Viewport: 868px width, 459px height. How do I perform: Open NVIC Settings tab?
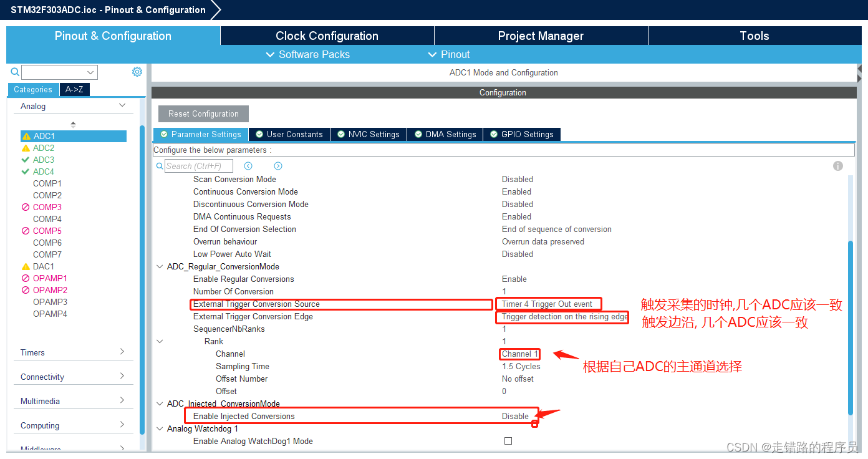[x=368, y=134]
